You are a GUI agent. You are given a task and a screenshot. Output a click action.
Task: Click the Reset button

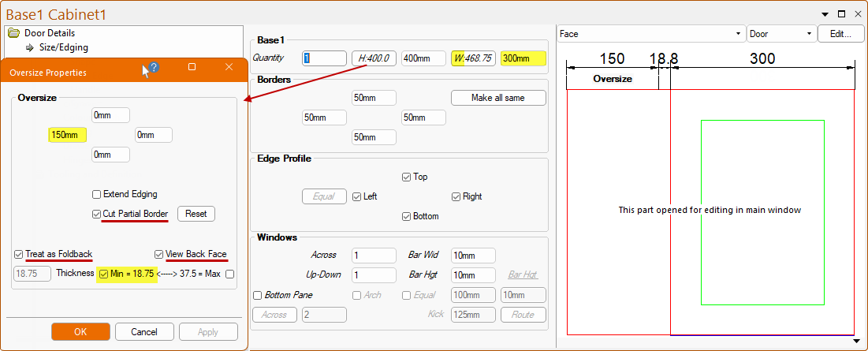point(196,214)
